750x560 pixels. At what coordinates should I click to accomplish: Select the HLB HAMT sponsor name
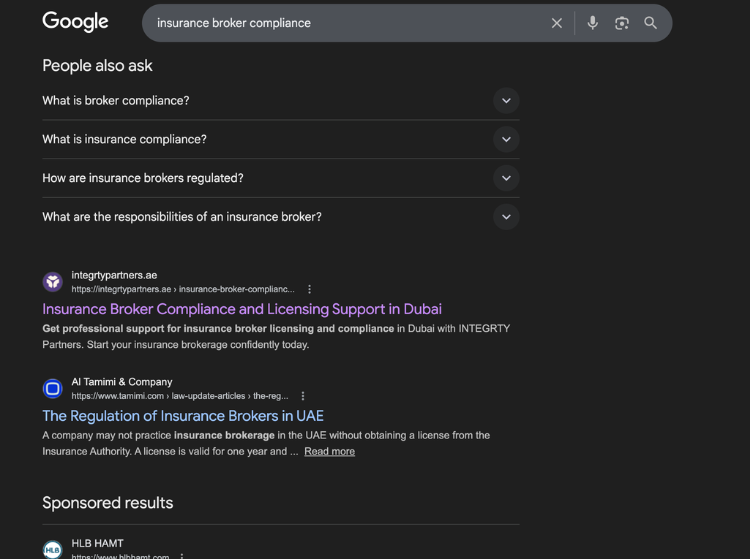(97, 543)
